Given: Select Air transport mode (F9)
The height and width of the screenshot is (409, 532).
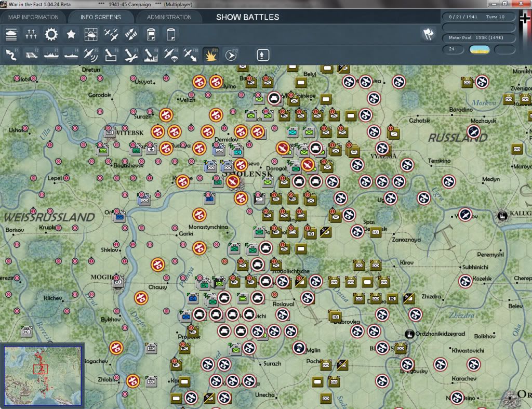Looking at the screenshot, I should click(x=170, y=55).
